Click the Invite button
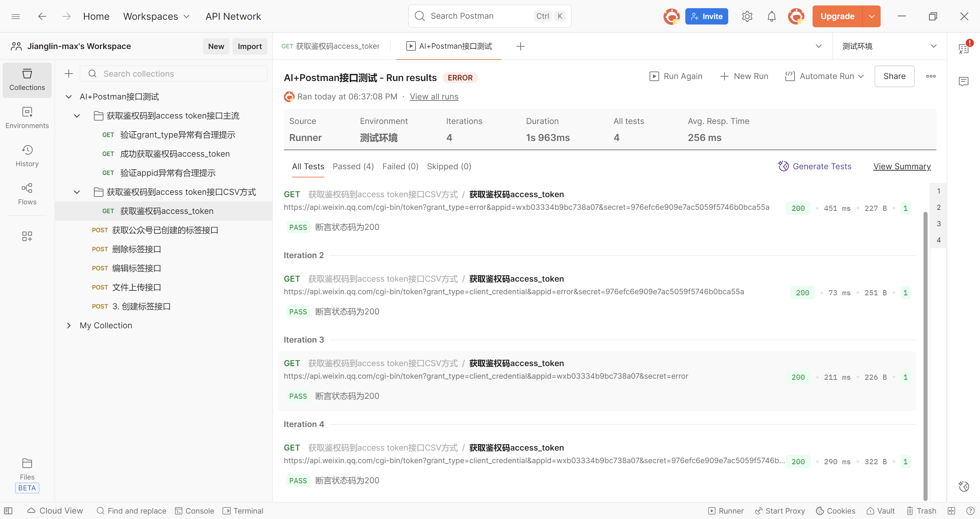 click(706, 16)
